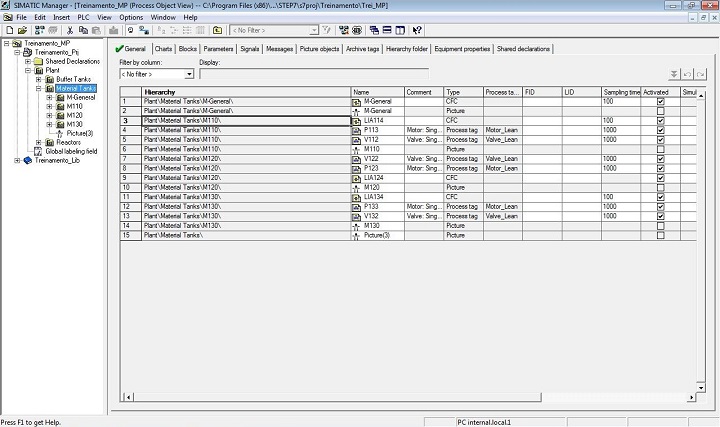Click the Offline view toolbar icon
The image size is (720, 427).
click(130, 30)
